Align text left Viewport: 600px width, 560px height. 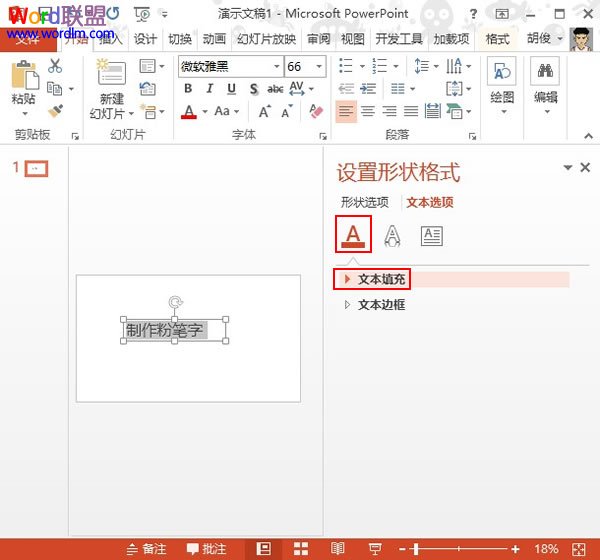click(x=346, y=111)
